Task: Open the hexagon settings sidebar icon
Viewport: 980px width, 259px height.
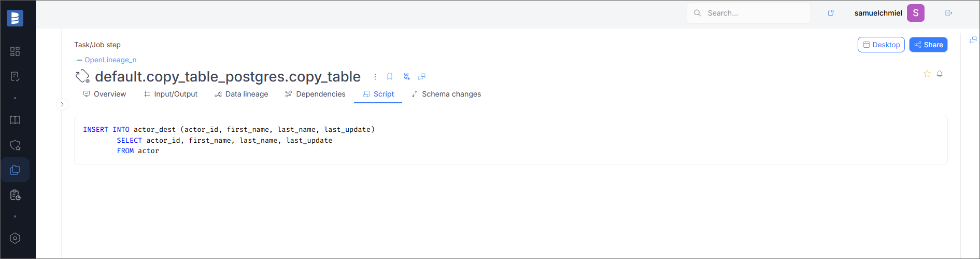Action: [x=15, y=238]
